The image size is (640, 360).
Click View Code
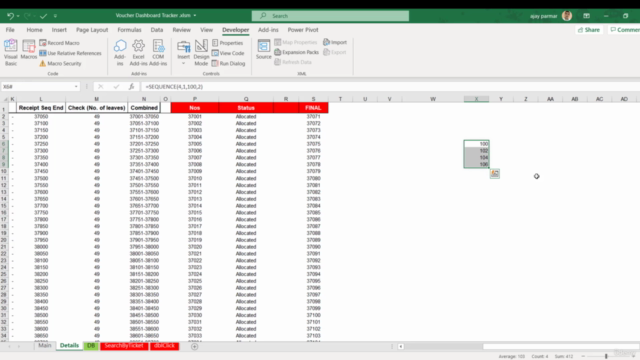(x=228, y=53)
